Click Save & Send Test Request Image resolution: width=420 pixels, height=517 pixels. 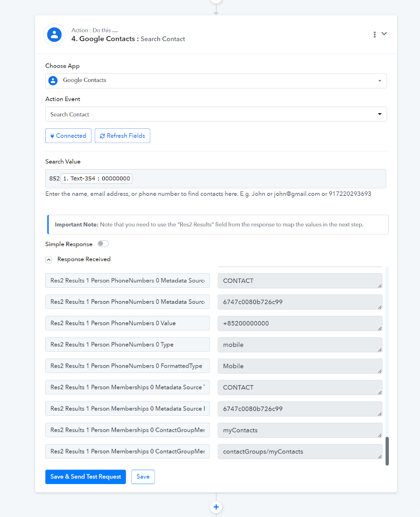tap(86, 476)
